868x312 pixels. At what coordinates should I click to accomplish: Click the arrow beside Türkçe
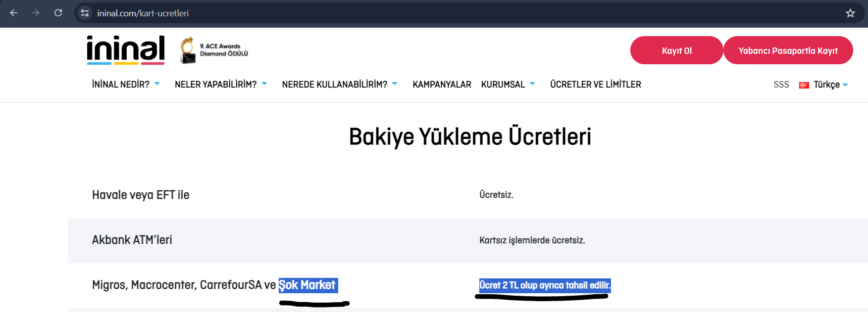point(845,85)
